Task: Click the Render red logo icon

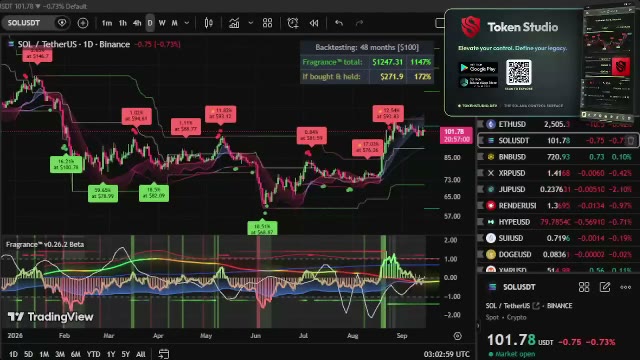Action: point(491,206)
